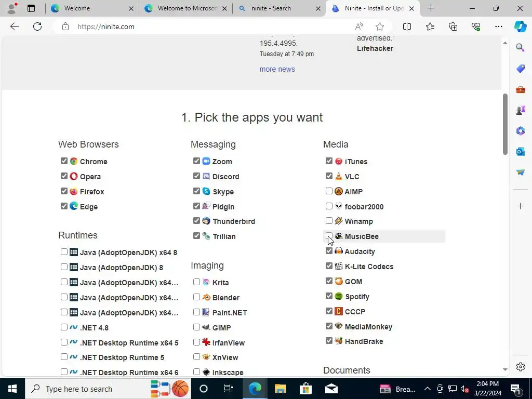Image resolution: width=532 pixels, height=399 pixels.
Task: Check the .NET 4.8 checkbox
Action: click(x=64, y=327)
